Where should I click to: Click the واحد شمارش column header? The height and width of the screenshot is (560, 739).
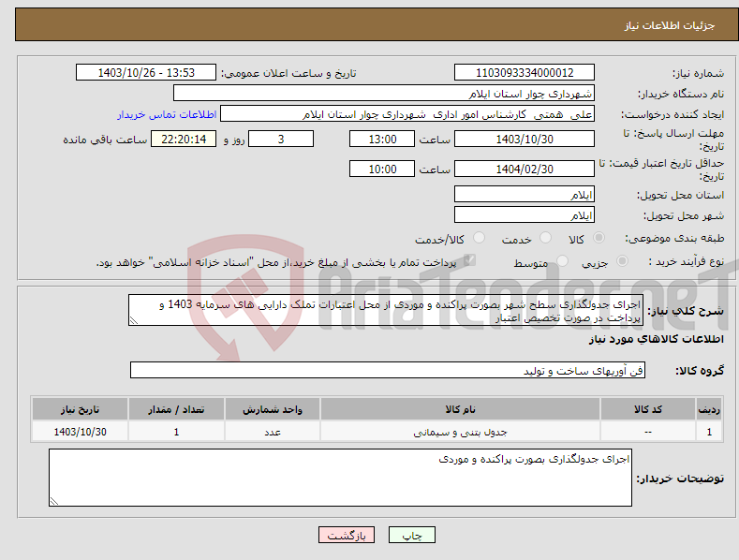point(273,409)
